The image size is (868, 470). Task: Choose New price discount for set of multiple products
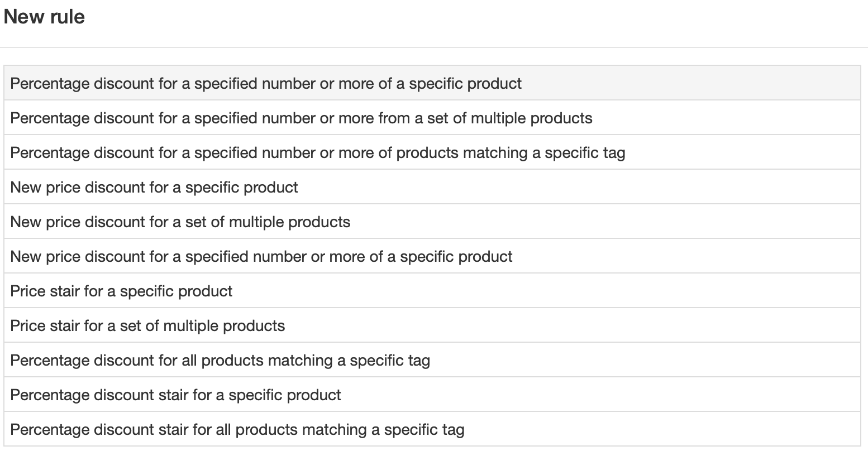(180, 222)
